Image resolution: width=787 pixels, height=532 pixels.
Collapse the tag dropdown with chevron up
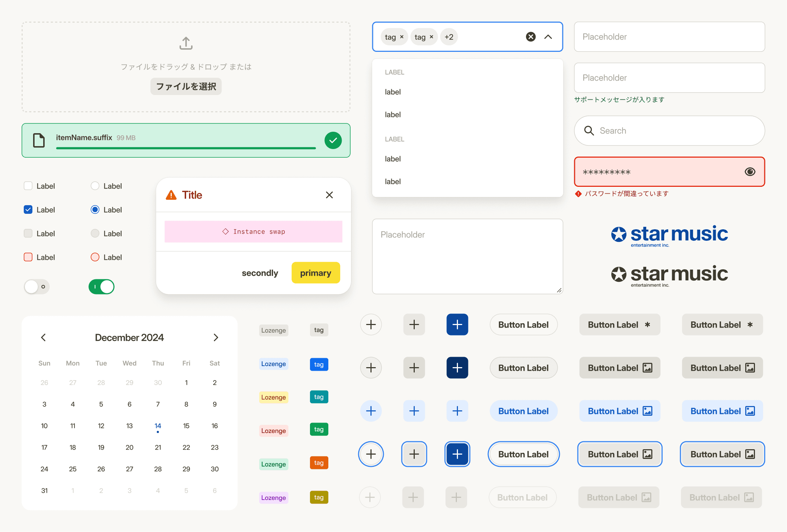[548, 37]
